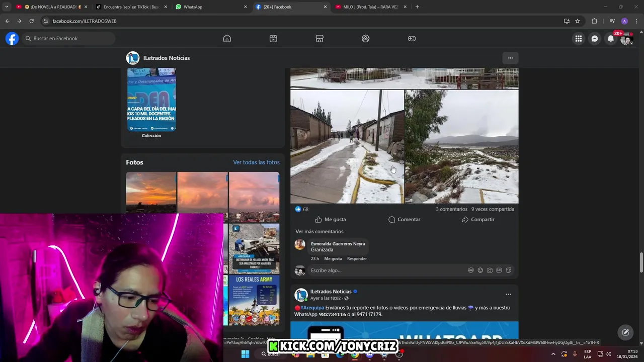Open options menu of Ayer 18:02 post

coord(508,295)
